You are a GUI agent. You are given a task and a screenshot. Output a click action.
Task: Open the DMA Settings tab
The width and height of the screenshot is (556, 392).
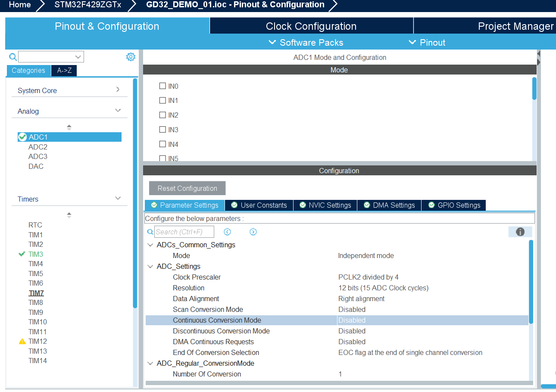click(x=389, y=205)
